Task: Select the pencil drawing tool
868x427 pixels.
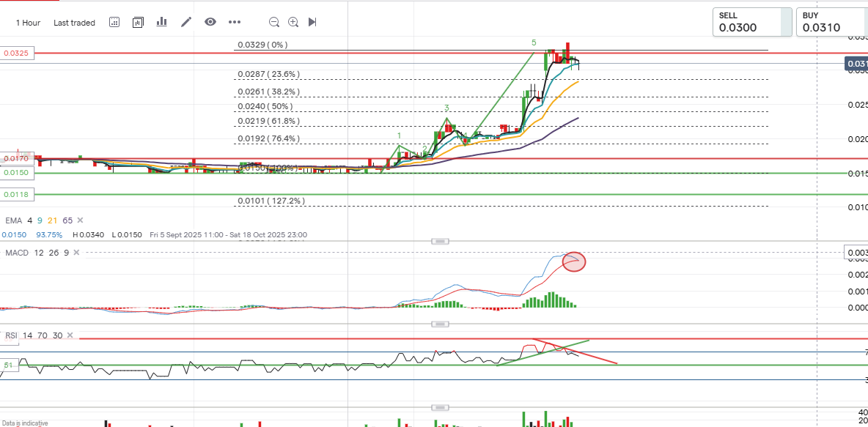Action: [x=186, y=22]
